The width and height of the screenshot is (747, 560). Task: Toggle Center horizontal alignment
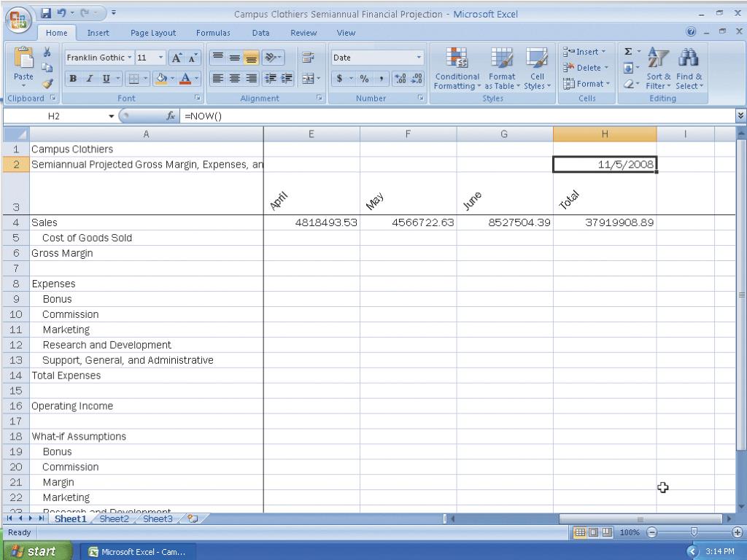tap(234, 78)
